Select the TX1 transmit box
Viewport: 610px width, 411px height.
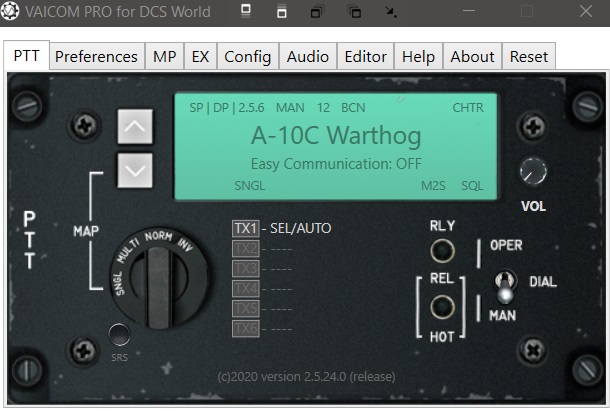[245, 228]
